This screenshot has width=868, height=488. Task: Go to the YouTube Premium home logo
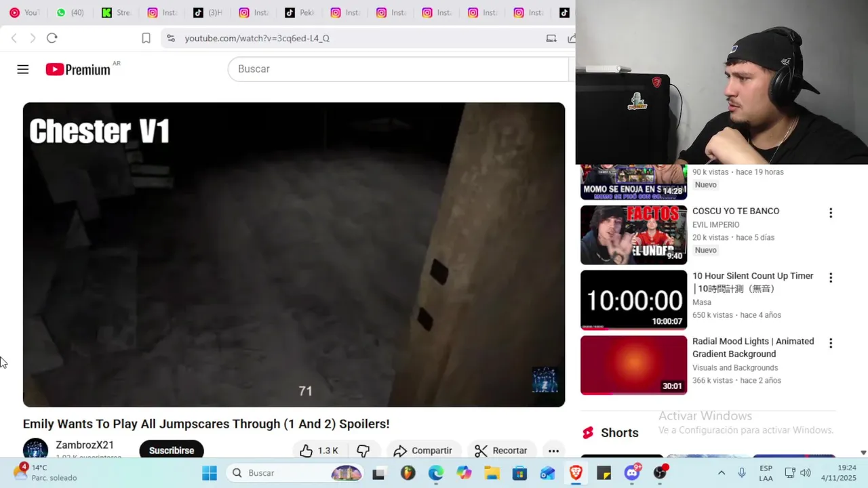coord(78,69)
